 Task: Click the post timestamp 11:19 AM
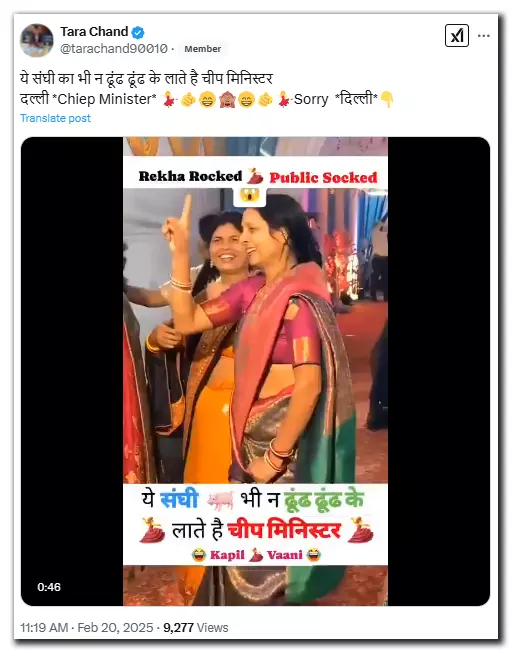[44, 627]
